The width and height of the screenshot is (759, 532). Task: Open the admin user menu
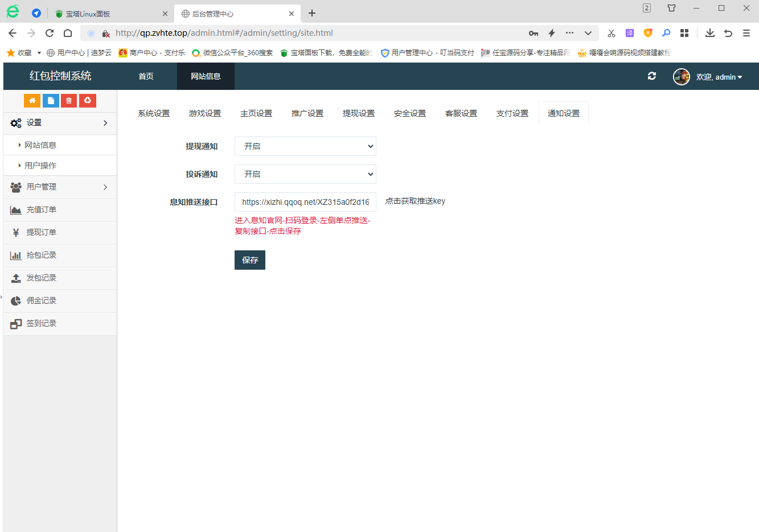(x=719, y=77)
